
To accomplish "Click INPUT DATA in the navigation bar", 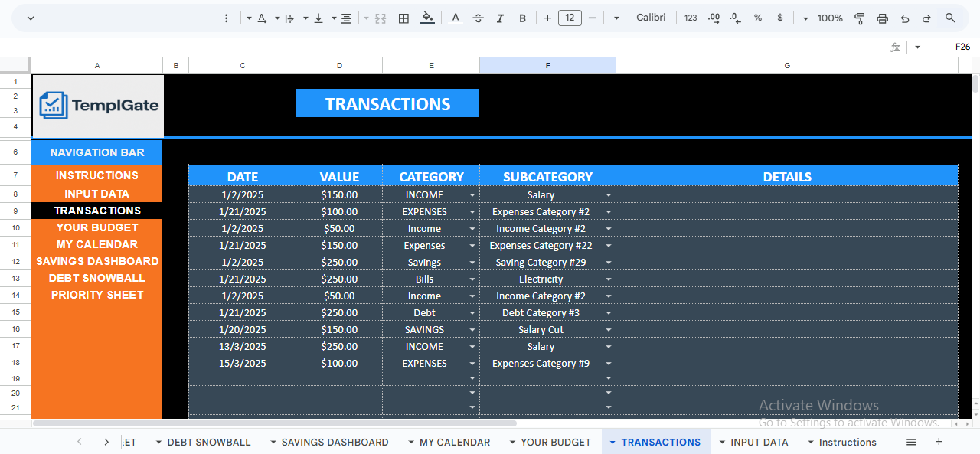I will (97, 194).
